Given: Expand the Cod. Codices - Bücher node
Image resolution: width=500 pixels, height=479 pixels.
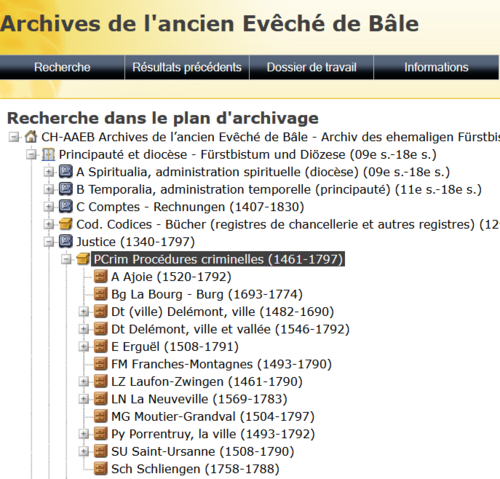Looking at the screenshot, I should click(49, 224).
